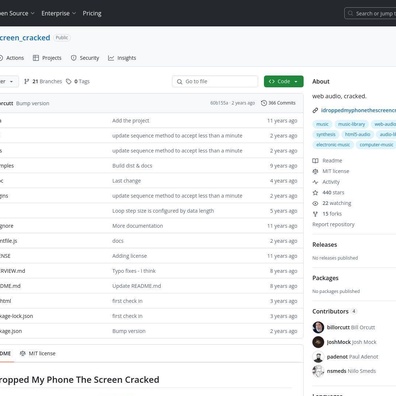Expand the Enterprise menu
This screenshot has width=396, height=396.
(x=59, y=13)
